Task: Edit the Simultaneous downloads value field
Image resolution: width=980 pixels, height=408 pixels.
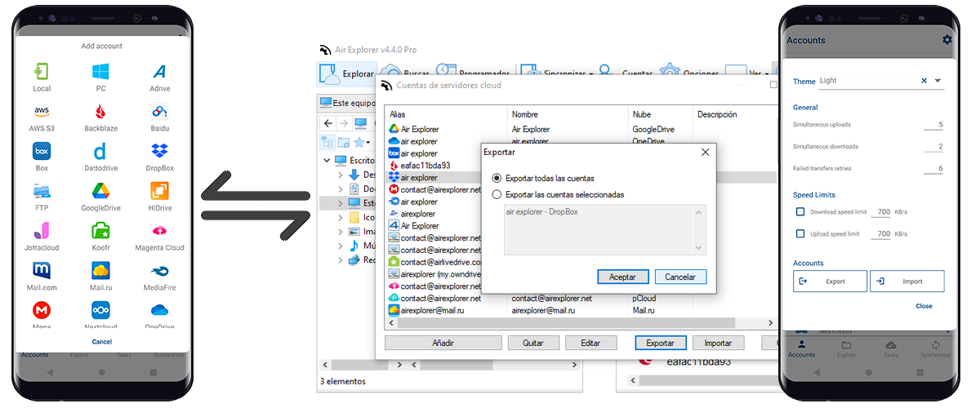Action: [933, 147]
